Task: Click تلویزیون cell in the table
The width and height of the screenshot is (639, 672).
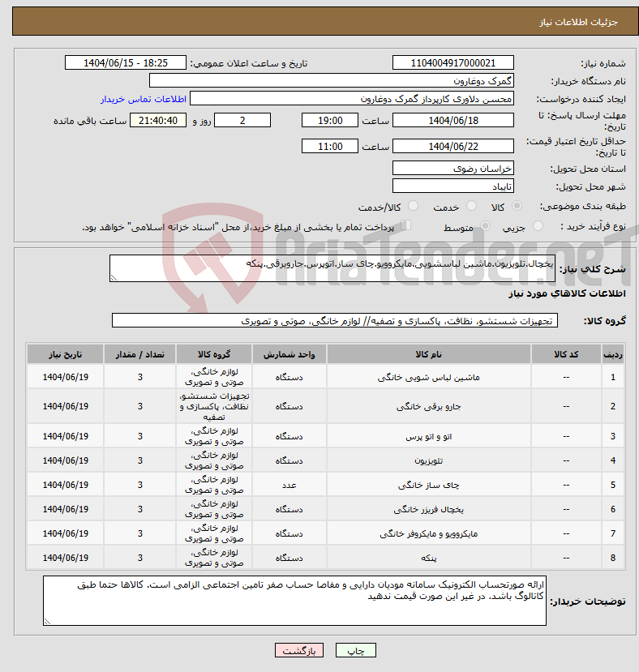Action: [x=429, y=460]
